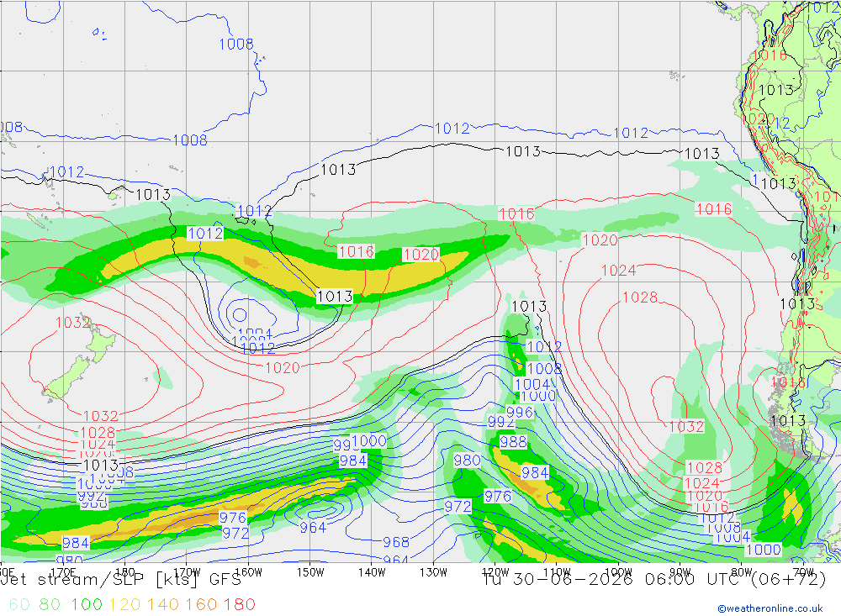841x616 pixels.
Task: Click the 1020 label on the yellow jet band
Action: coord(421,254)
